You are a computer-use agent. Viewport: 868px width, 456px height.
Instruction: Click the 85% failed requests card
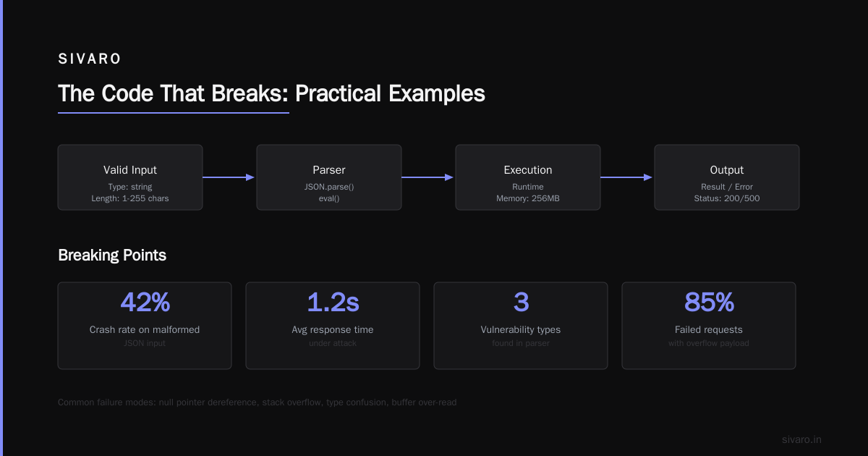click(709, 326)
